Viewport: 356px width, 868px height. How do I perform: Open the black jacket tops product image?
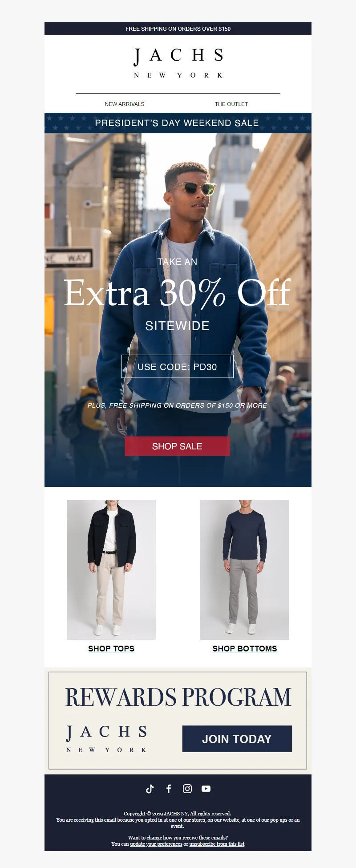click(111, 570)
